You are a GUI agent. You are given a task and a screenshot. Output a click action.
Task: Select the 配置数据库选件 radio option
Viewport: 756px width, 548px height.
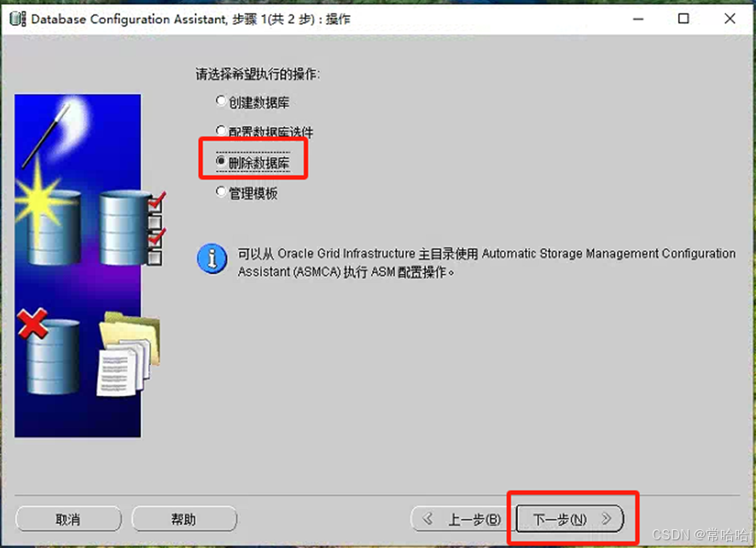[x=265, y=131]
